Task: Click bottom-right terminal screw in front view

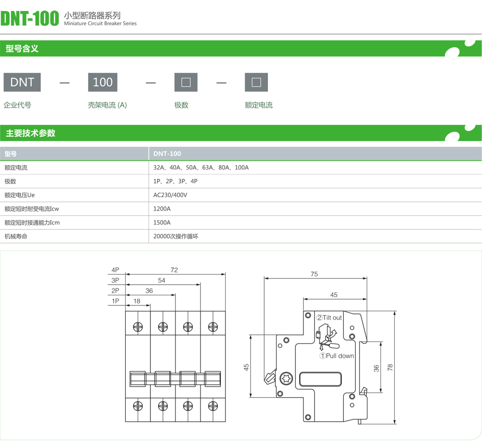Action: [213, 406]
